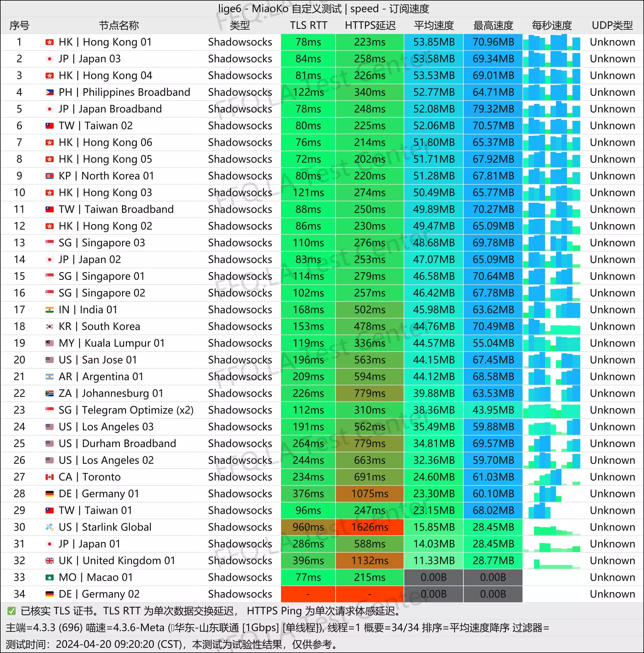The height and width of the screenshot is (653, 644).
Task: Click the TLS RTT column header
Action: click(x=308, y=25)
